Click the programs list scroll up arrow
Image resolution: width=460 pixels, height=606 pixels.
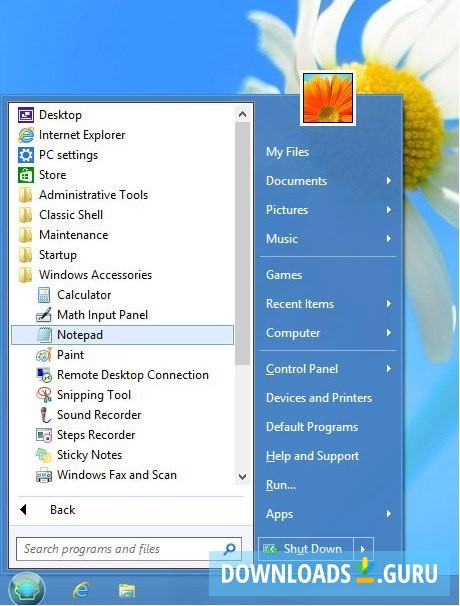pos(242,114)
